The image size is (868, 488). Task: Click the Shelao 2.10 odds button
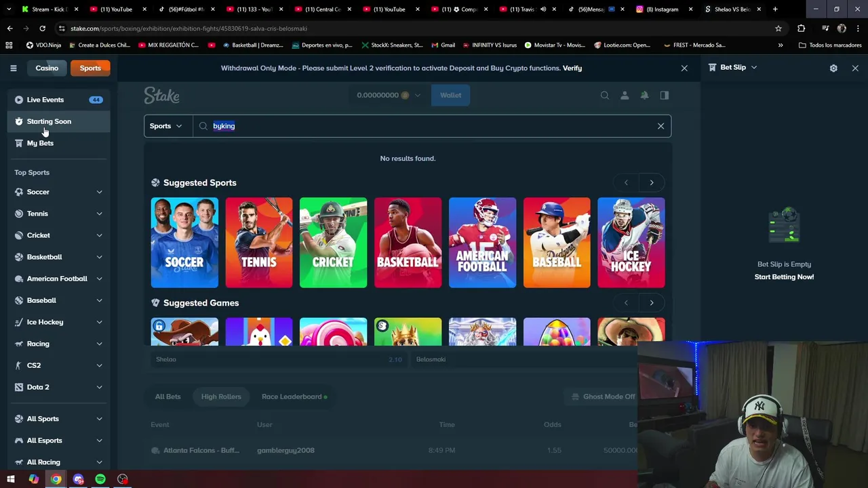pyautogui.click(x=279, y=359)
